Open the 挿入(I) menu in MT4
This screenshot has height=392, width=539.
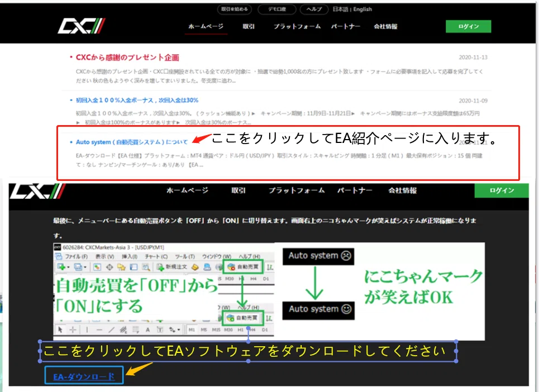pyautogui.click(x=129, y=257)
